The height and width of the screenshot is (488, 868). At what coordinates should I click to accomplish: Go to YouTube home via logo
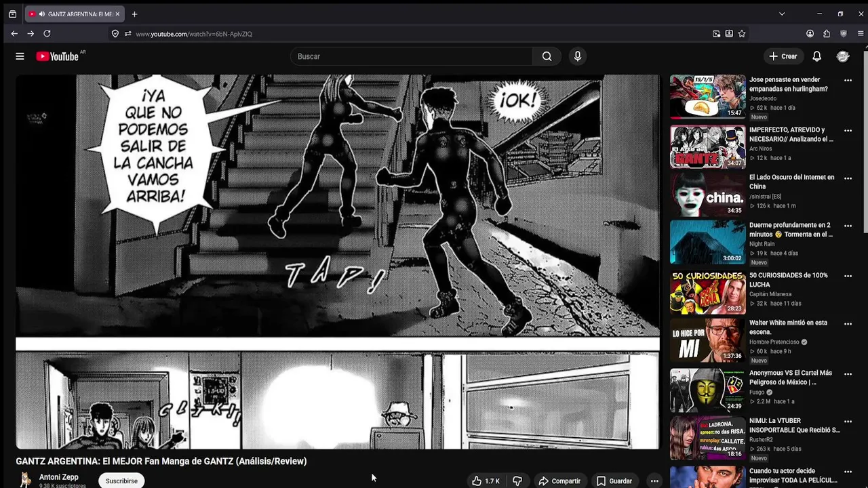(x=58, y=56)
